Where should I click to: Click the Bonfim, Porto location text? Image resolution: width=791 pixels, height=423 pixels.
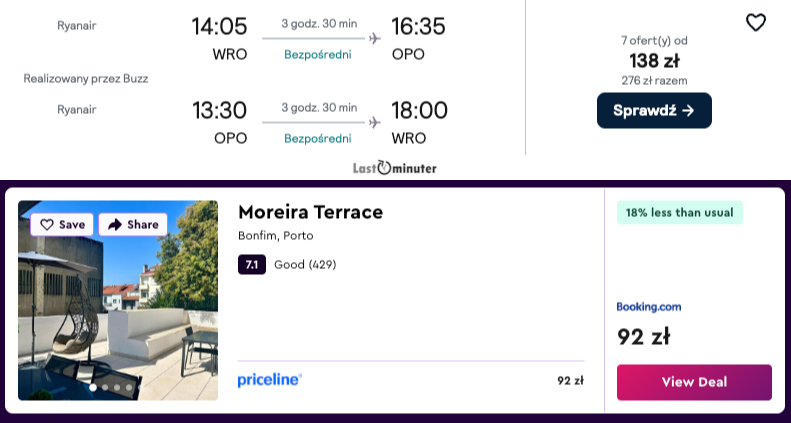point(275,236)
